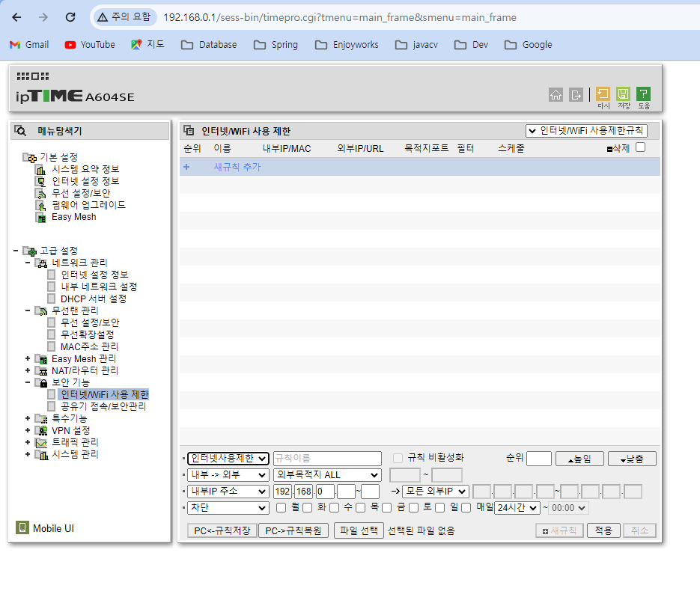Open the Spring bookmark folder

coord(276,45)
